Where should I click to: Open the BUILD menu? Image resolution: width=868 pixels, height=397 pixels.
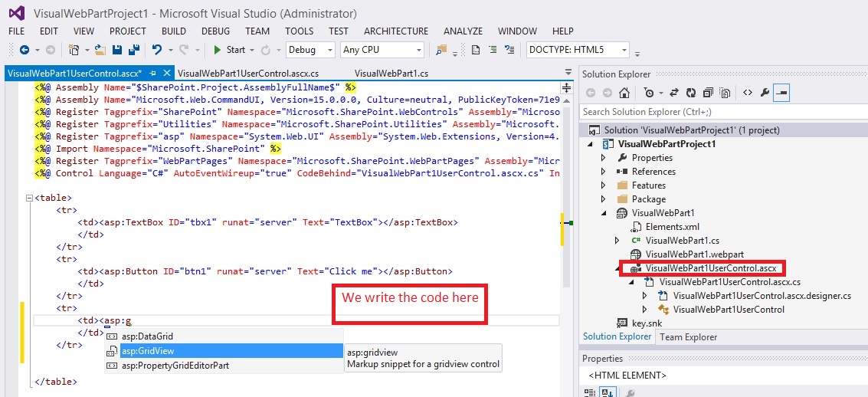tap(174, 31)
